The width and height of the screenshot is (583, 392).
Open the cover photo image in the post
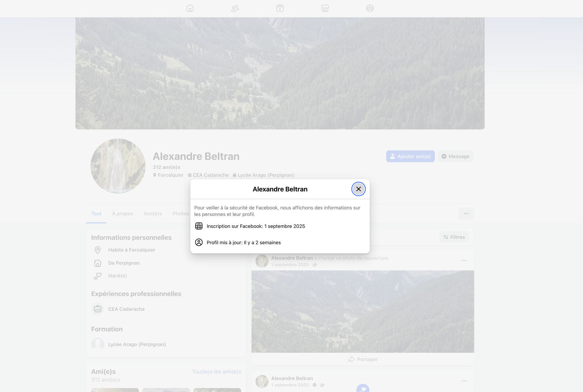(363, 311)
